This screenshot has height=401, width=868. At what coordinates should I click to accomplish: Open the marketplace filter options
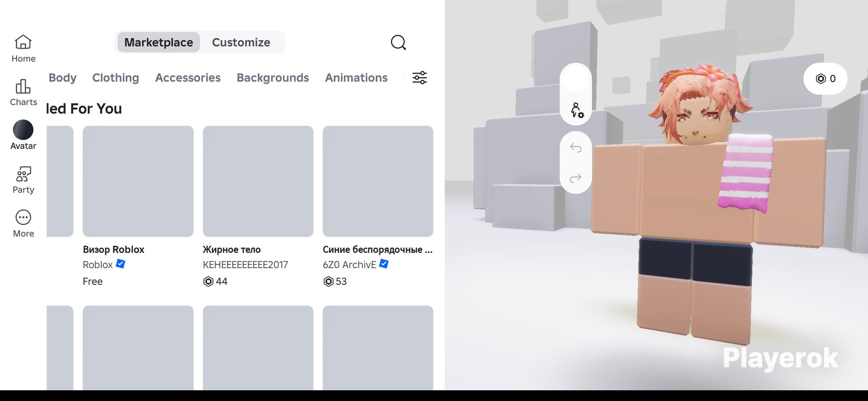point(420,78)
